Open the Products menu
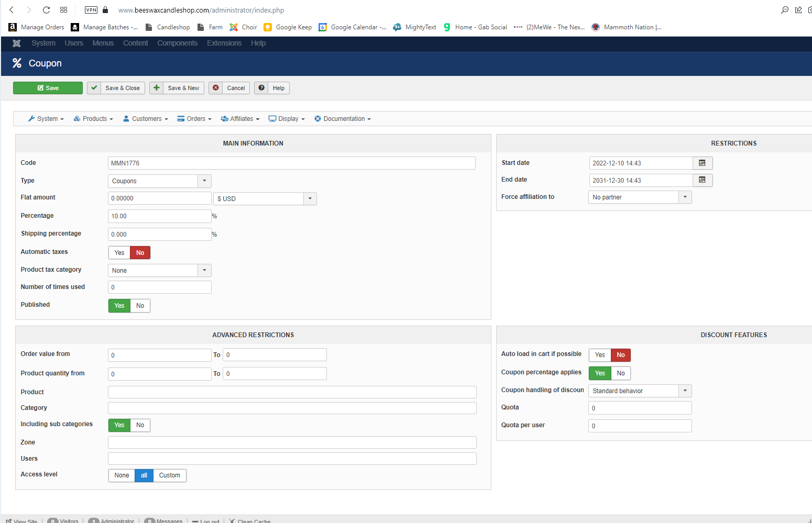812x523 pixels. pyautogui.click(x=94, y=119)
